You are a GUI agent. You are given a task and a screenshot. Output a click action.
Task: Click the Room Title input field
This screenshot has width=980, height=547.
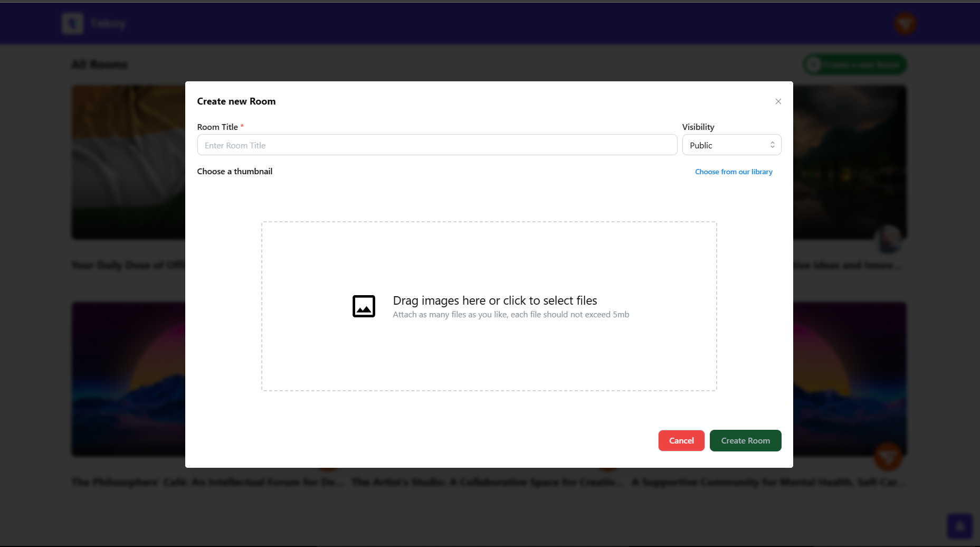coord(437,145)
